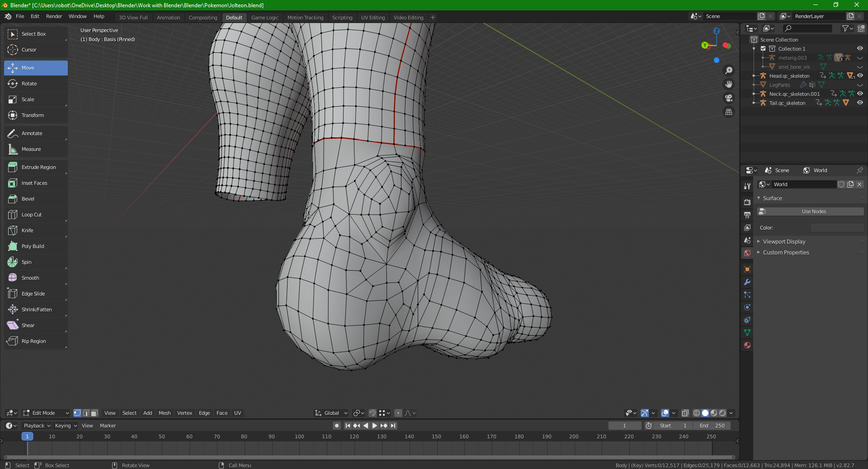The image size is (868, 469).
Task: Select the Poly Build tool
Action: [x=36, y=246]
